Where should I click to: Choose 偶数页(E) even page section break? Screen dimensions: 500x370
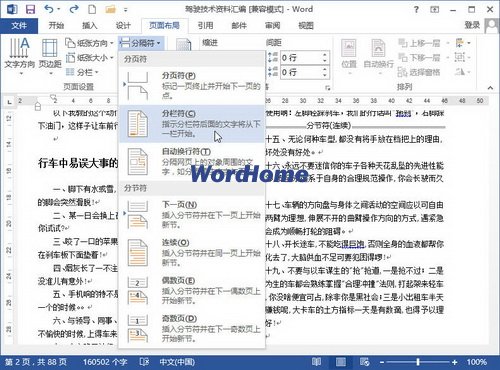[x=192, y=290]
